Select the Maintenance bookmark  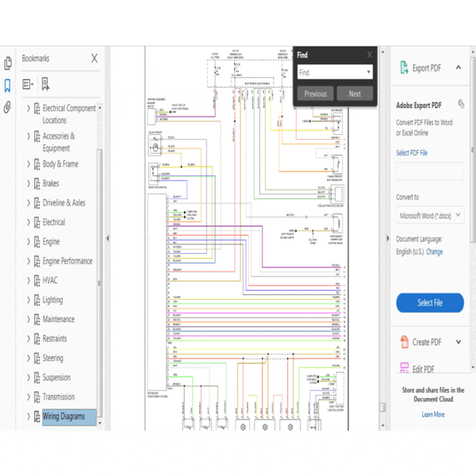tap(59, 319)
